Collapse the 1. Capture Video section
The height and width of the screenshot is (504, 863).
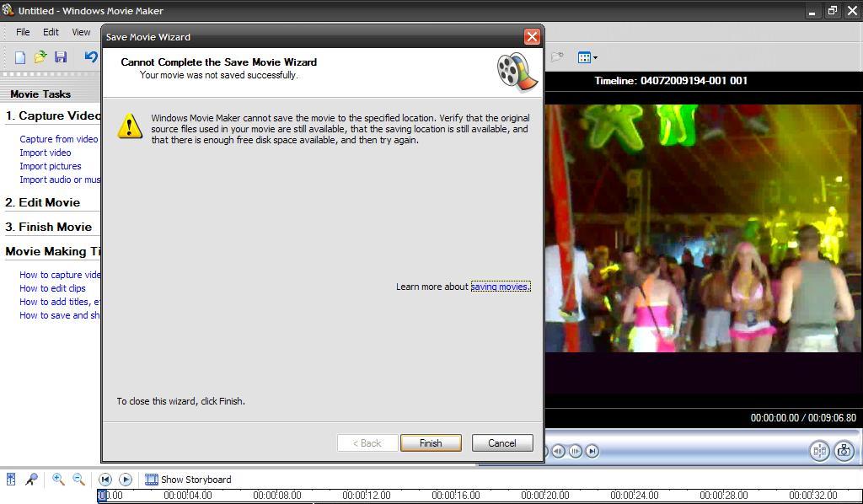[53, 115]
